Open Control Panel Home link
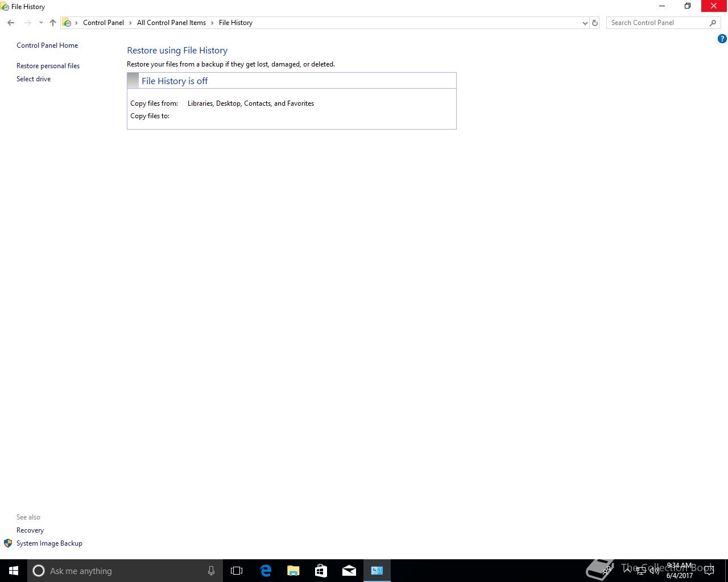728x582 pixels. click(x=47, y=45)
